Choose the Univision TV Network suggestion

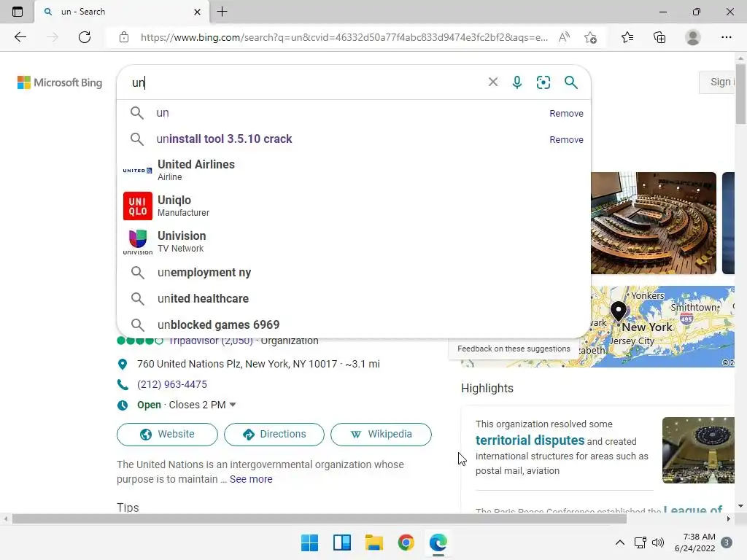[x=354, y=241]
